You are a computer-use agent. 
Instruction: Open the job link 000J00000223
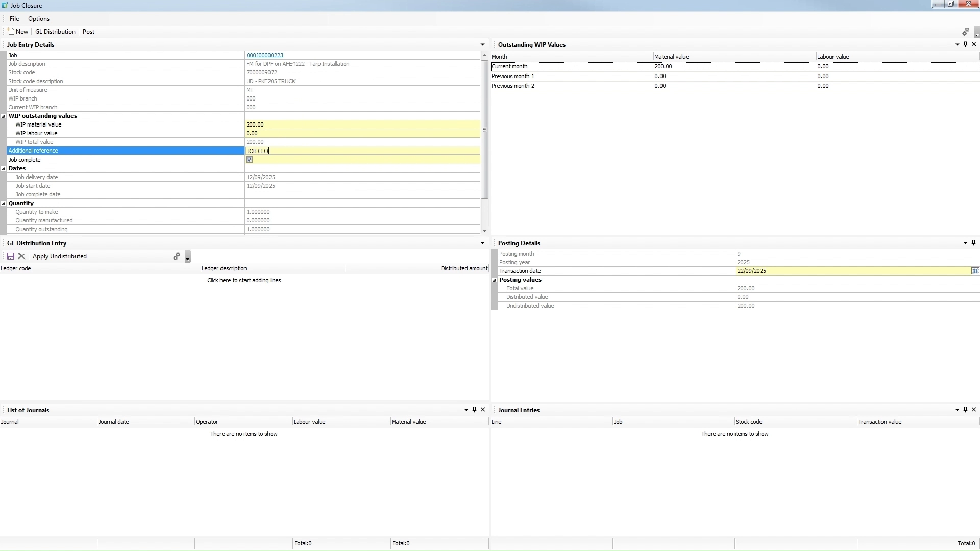pyautogui.click(x=265, y=55)
